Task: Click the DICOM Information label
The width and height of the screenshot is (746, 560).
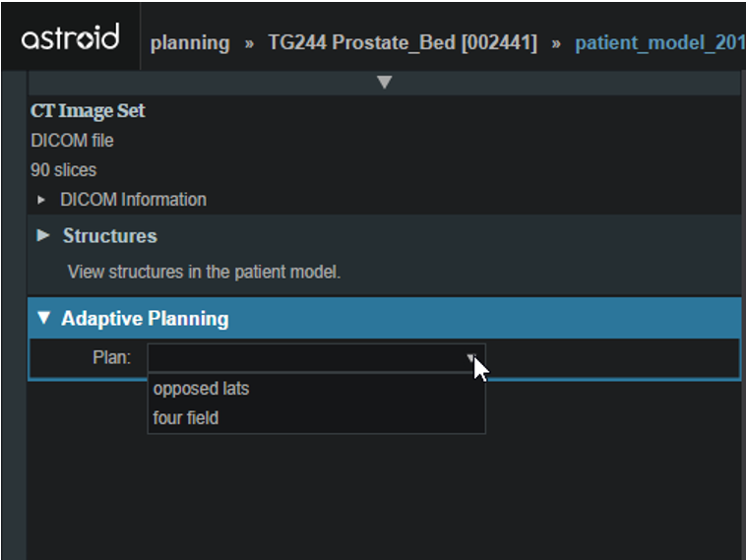Action: (133, 200)
